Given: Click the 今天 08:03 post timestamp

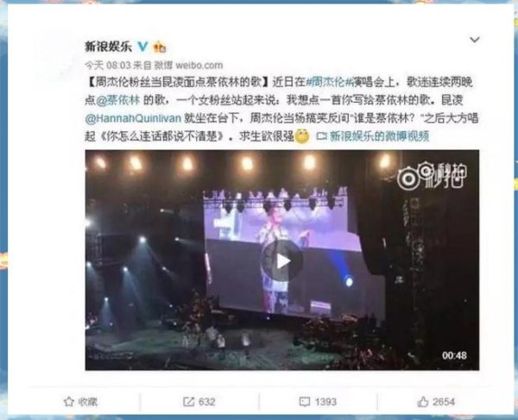Looking at the screenshot, I should [108, 66].
